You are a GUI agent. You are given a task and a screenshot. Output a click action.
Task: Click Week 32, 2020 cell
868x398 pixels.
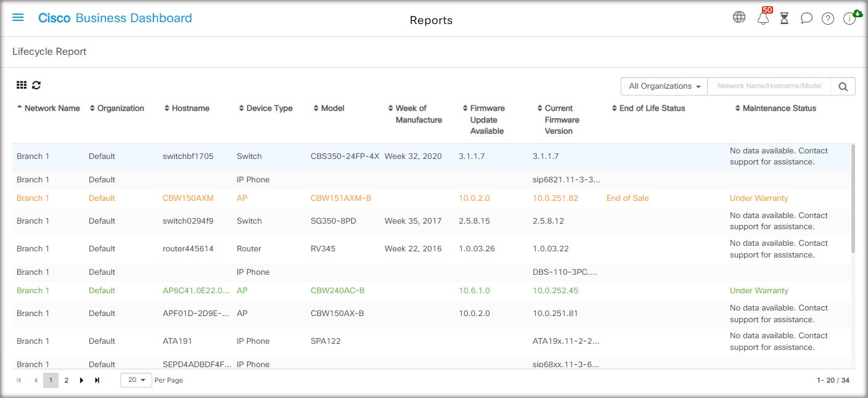tap(413, 156)
